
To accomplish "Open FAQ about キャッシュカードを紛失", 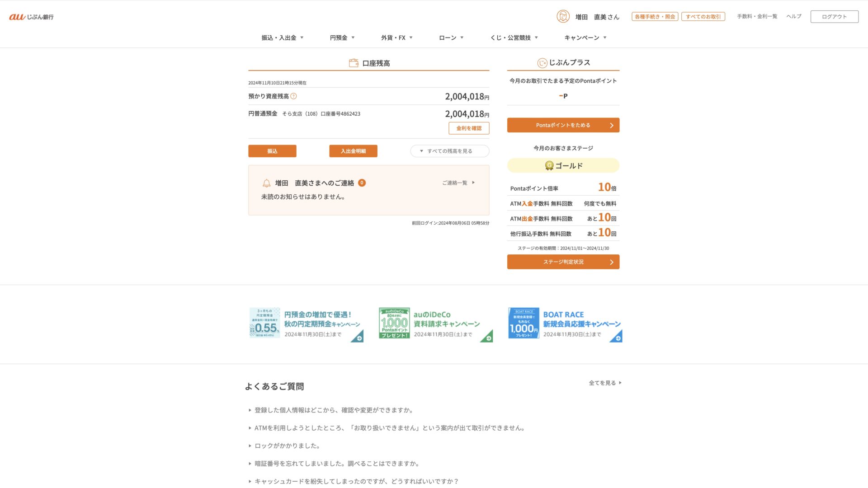I will (x=354, y=481).
